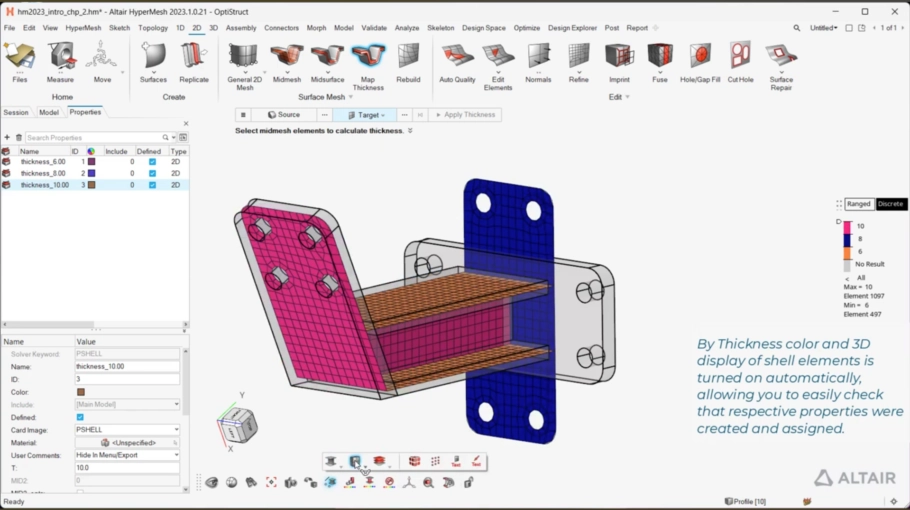Choose the Imprint tool
Image resolution: width=910 pixels, height=510 pixels.
(619, 63)
